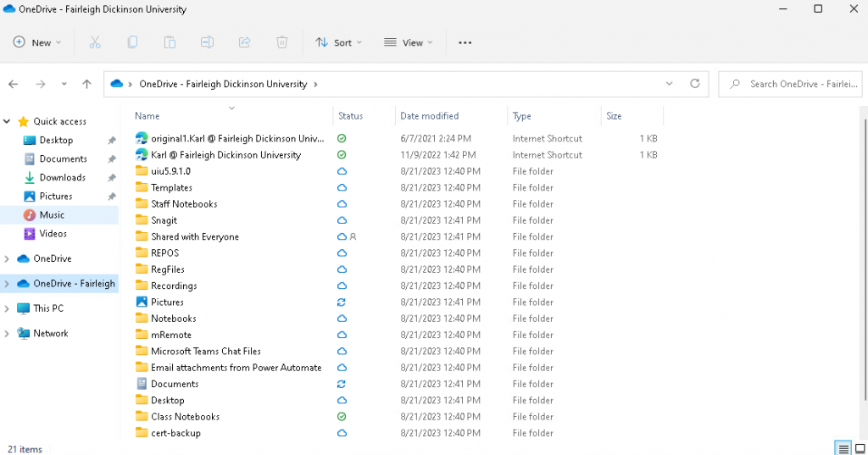
Task: Expand the Network tree node
Action: coord(7,333)
